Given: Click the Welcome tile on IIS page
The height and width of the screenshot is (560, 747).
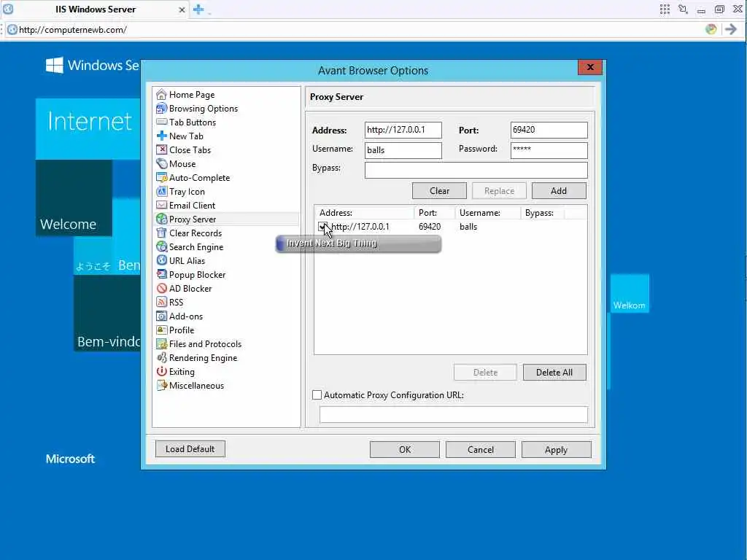Looking at the screenshot, I should 74,198.
